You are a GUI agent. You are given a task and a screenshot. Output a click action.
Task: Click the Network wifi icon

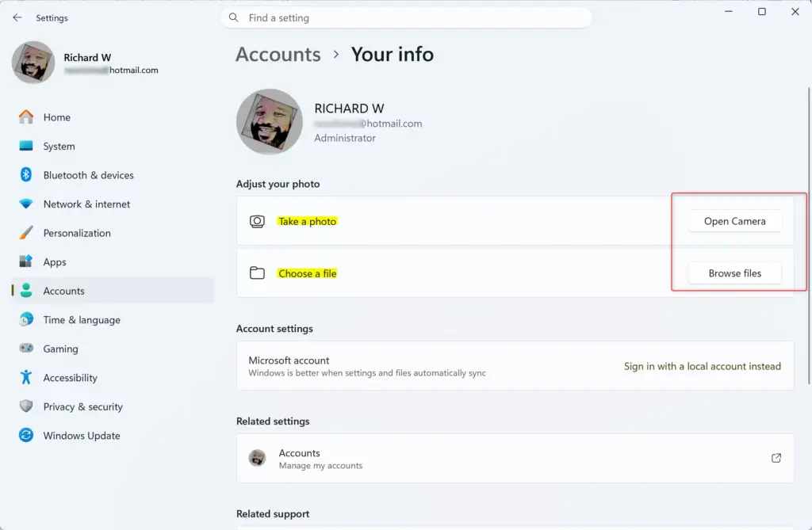pos(26,204)
